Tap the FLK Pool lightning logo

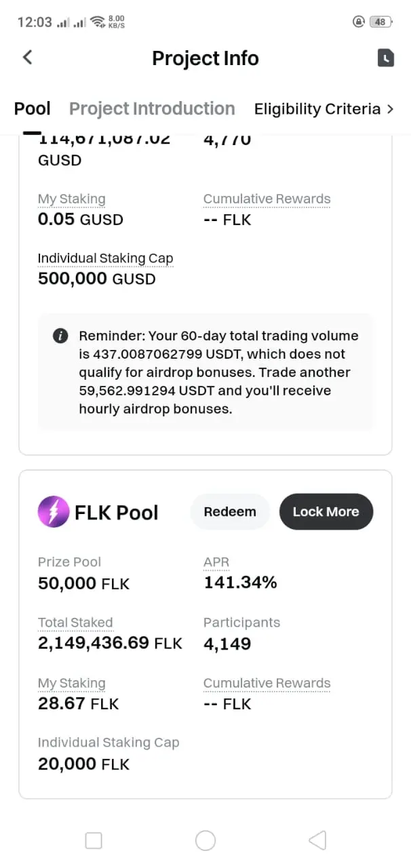point(54,512)
